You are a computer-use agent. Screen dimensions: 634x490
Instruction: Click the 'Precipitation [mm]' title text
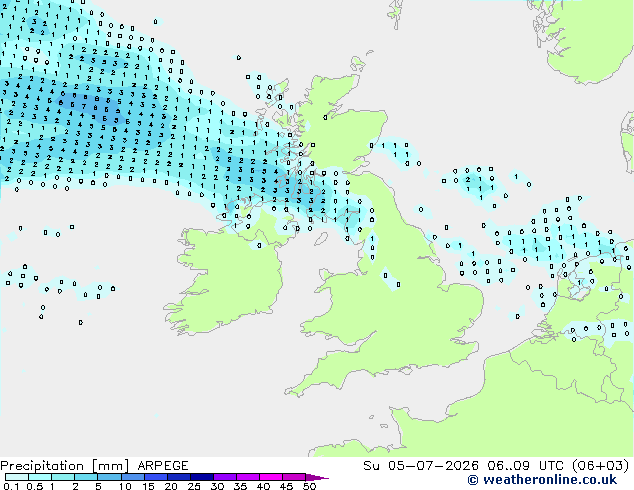pos(65,466)
